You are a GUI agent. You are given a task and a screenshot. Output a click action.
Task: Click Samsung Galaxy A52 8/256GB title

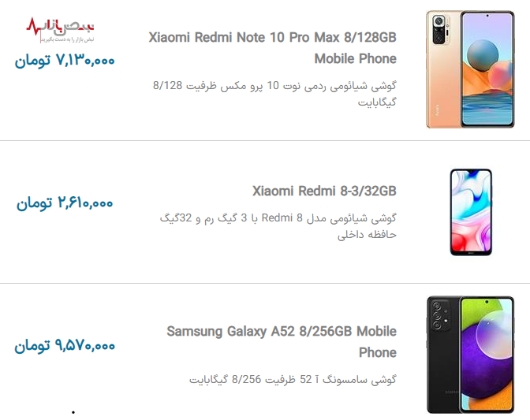(x=282, y=342)
